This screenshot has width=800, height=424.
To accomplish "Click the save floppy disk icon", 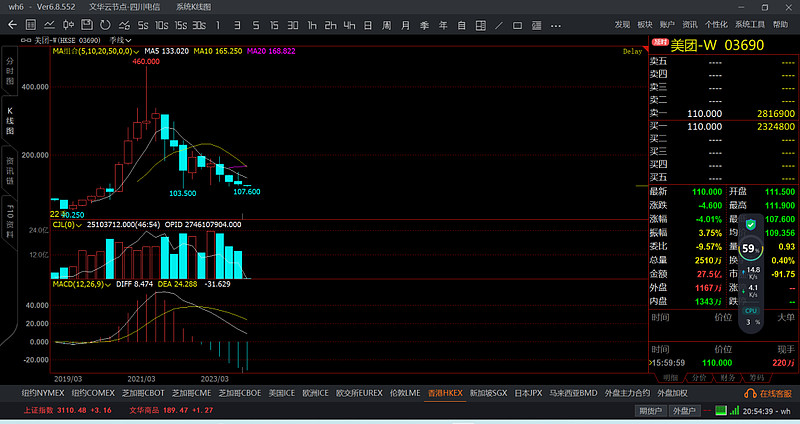I will click(86, 24).
